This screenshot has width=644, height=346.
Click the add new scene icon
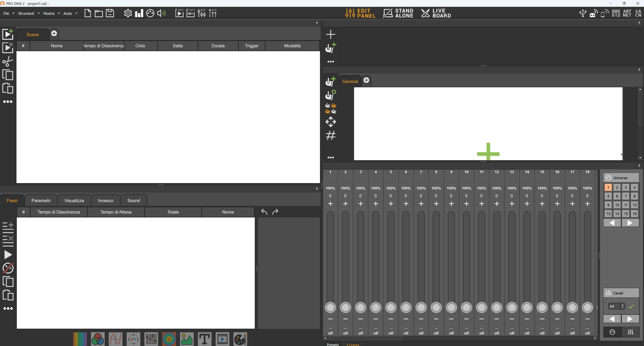8,34
